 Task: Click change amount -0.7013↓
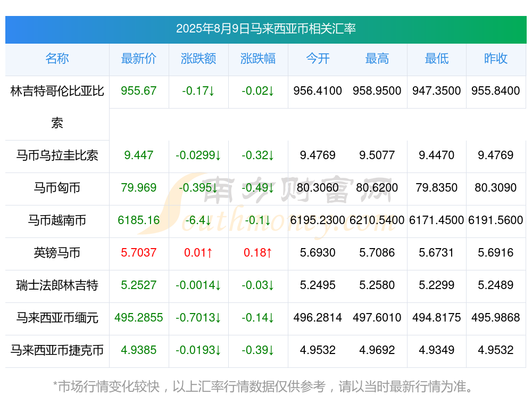[x=198, y=317]
